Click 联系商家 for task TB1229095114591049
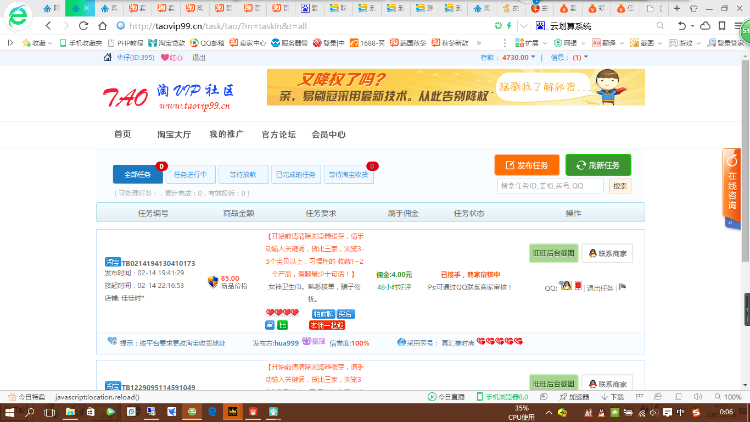Image resolution: width=750 pixels, height=422 pixels. [607, 383]
